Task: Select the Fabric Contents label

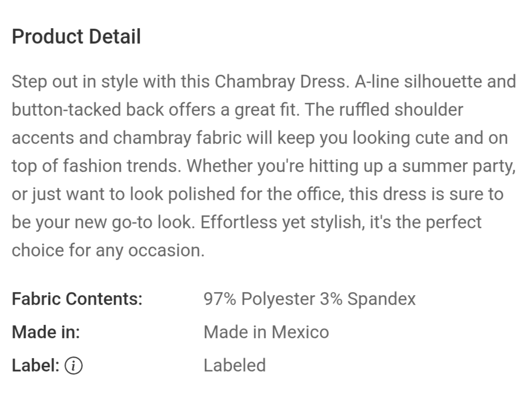Action: point(77,299)
